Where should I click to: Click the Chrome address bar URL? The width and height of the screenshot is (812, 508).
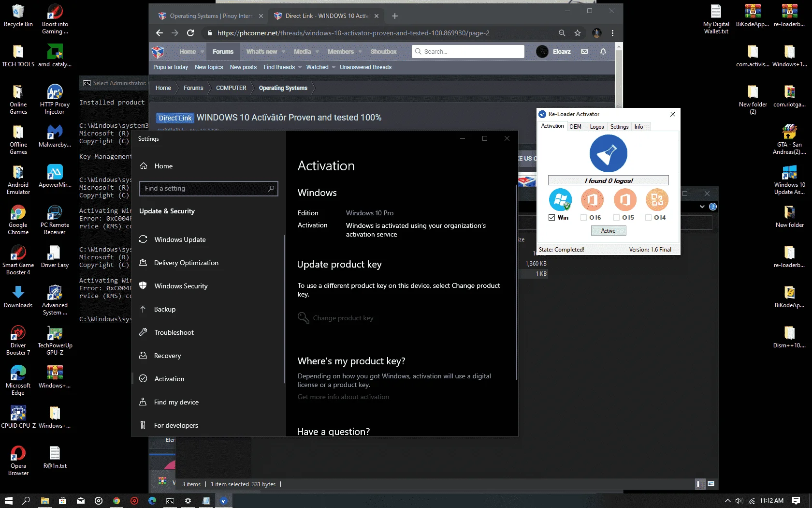353,33
